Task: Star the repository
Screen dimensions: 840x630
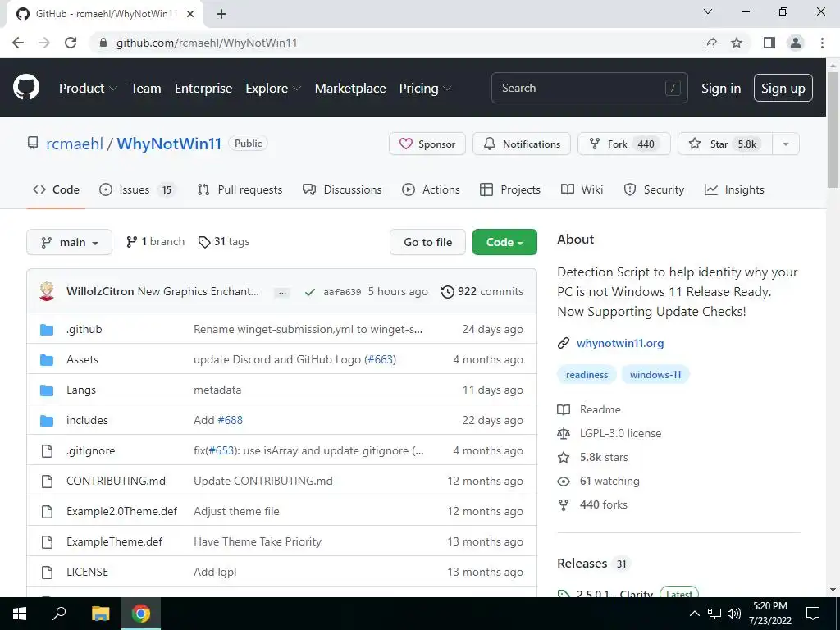Action: tap(725, 144)
